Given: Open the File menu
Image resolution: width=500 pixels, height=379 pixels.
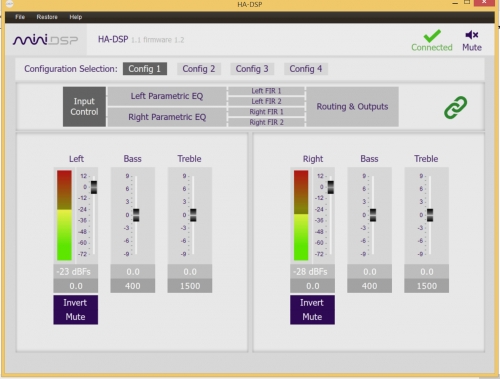Looking at the screenshot, I should [20, 17].
